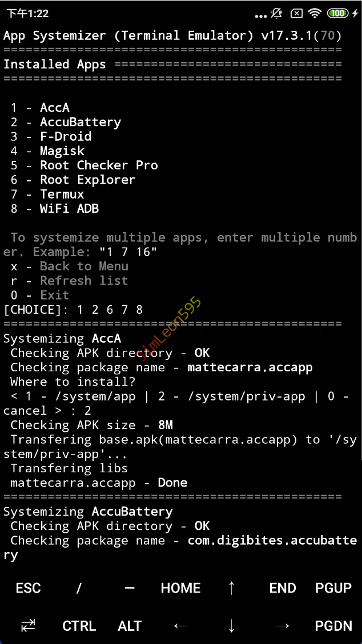The width and height of the screenshot is (362, 644).
Task: Tap the muted notification bell icon
Action: click(277, 14)
